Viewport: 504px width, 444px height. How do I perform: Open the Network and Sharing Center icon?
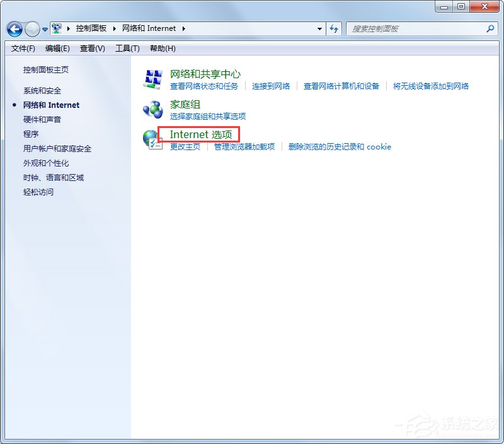click(152, 78)
